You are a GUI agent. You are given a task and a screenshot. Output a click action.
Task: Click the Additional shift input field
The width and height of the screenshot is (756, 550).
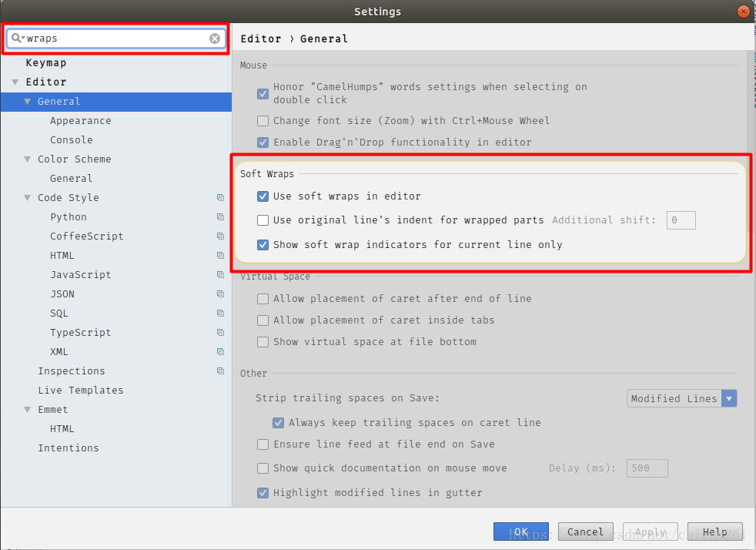coord(681,220)
